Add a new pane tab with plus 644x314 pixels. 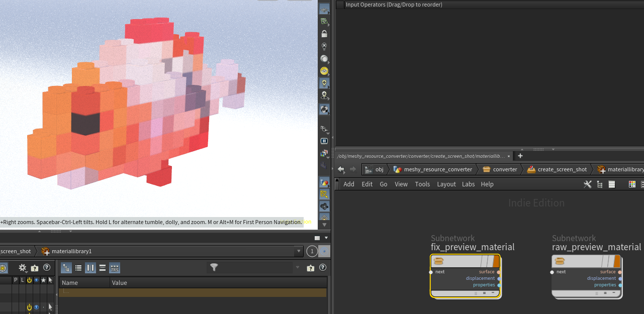point(520,156)
